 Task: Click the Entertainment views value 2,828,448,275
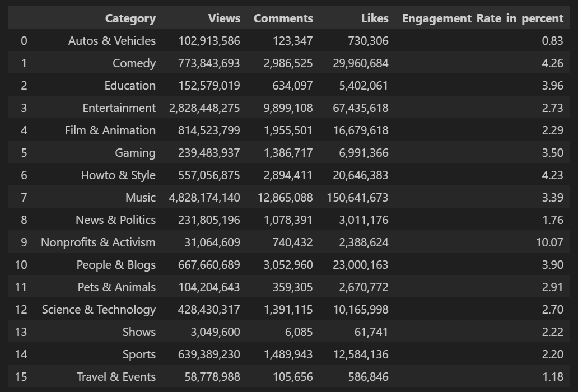coord(204,108)
